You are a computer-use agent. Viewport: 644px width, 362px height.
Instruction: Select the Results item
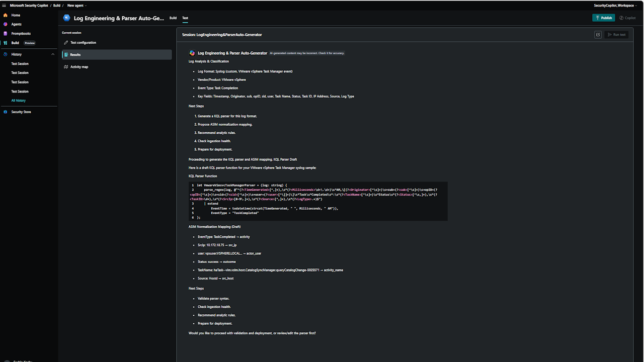(117, 54)
